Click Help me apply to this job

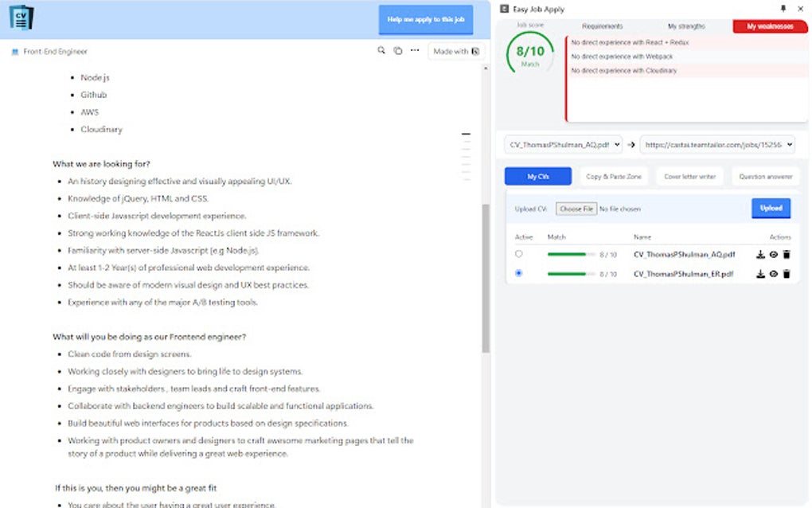425,19
